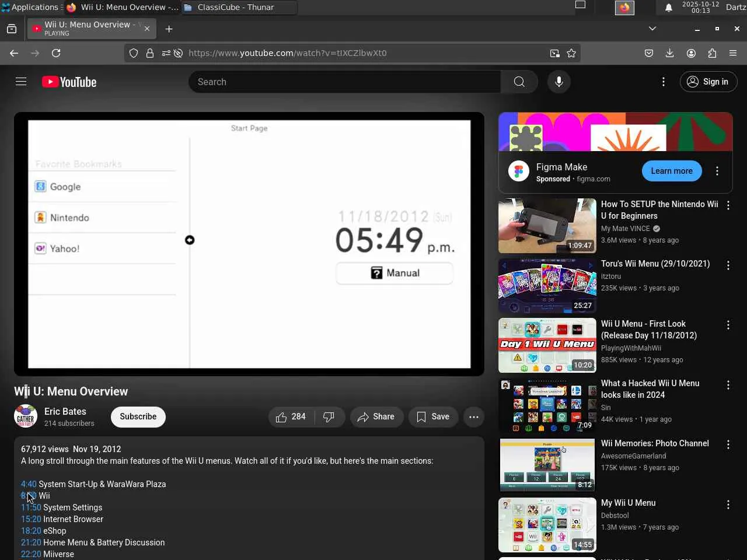Image resolution: width=747 pixels, height=560 pixels.
Task: Open notifications bell in system panel
Action: [669, 8]
